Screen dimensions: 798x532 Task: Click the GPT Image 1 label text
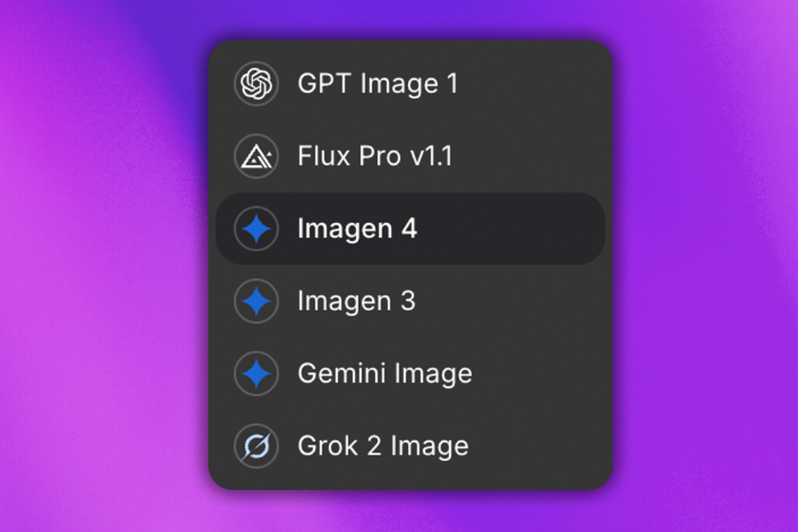[378, 83]
